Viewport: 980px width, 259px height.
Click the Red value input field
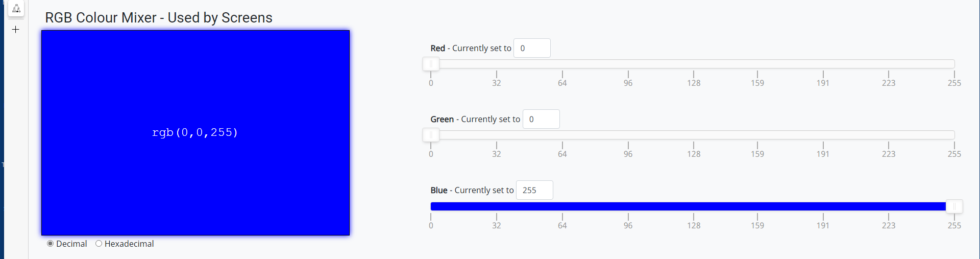(532, 48)
